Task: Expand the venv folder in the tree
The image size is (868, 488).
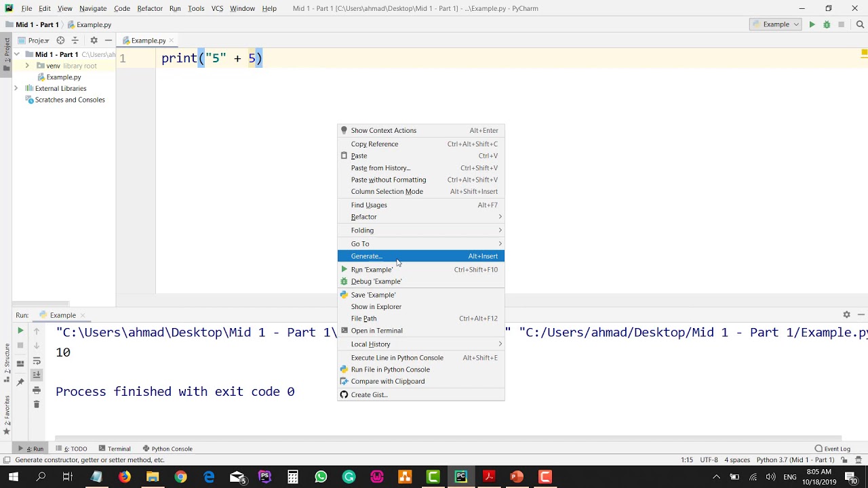Action: pos(27,66)
